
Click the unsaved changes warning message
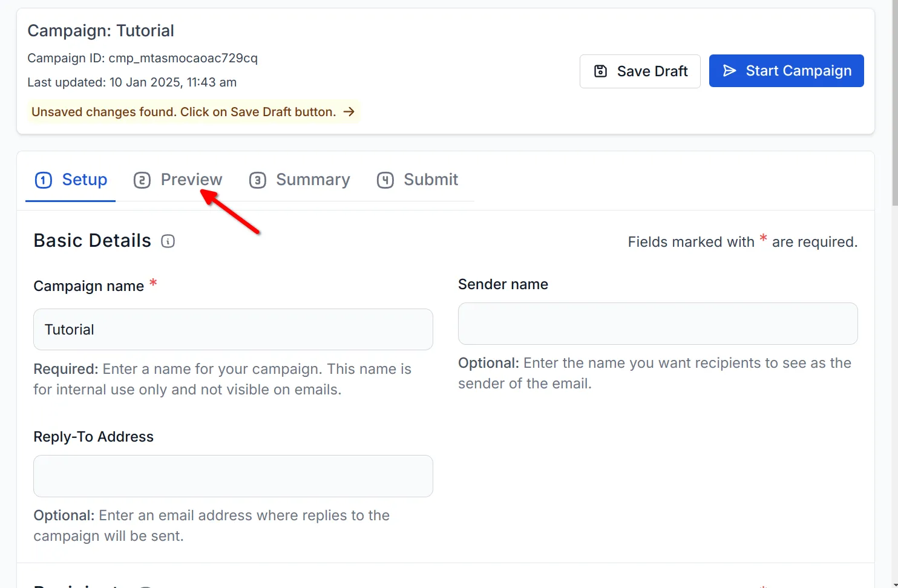(183, 111)
